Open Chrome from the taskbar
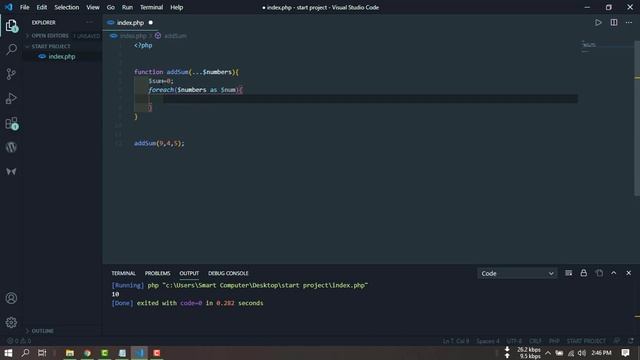640x360 pixels. click(87, 353)
